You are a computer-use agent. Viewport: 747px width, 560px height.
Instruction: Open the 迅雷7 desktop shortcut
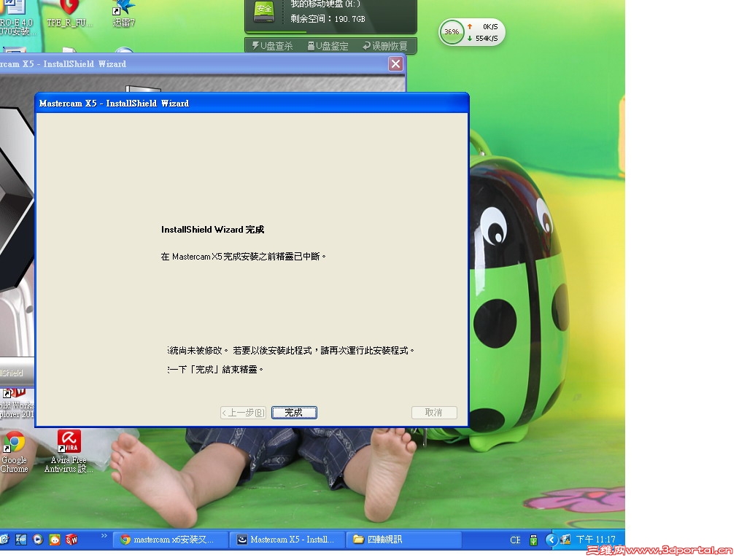124,13
